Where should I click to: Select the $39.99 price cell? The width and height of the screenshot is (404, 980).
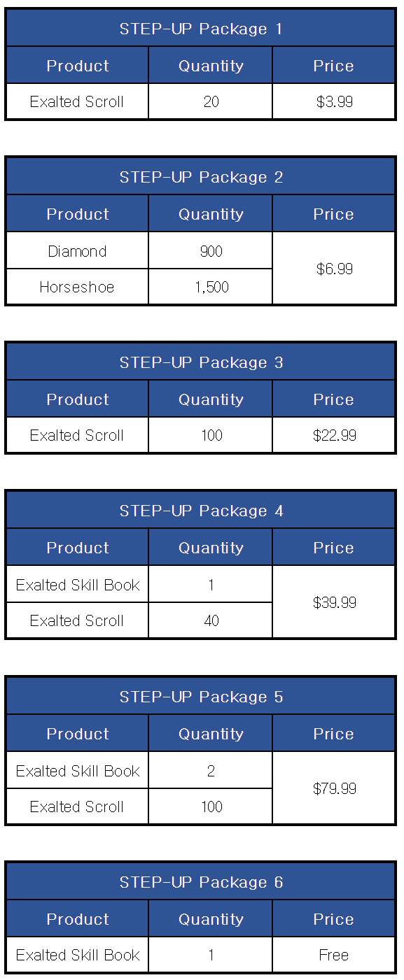[x=334, y=602]
